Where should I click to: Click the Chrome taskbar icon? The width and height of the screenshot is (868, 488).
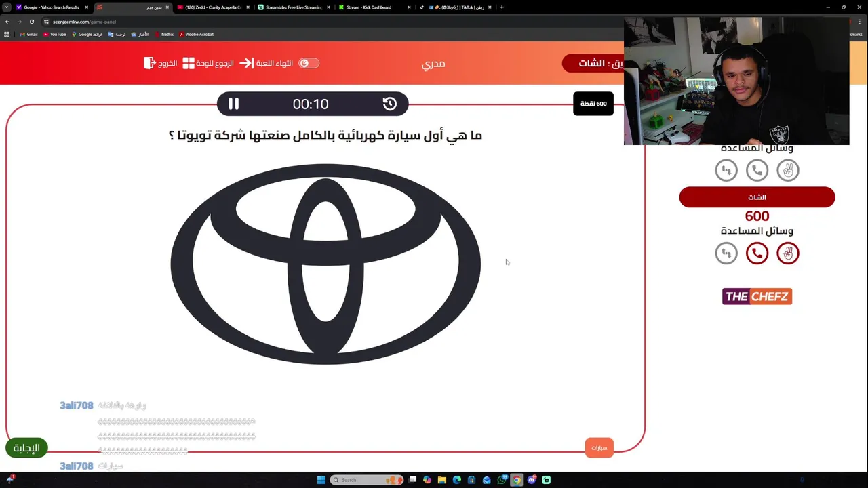(517, 480)
